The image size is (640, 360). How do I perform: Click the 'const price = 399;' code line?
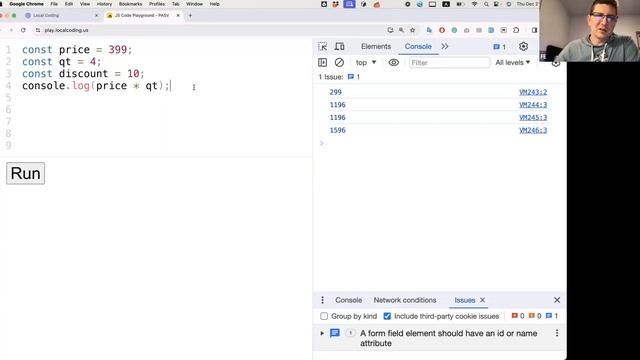pyautogui.click(x=77, y=50)
